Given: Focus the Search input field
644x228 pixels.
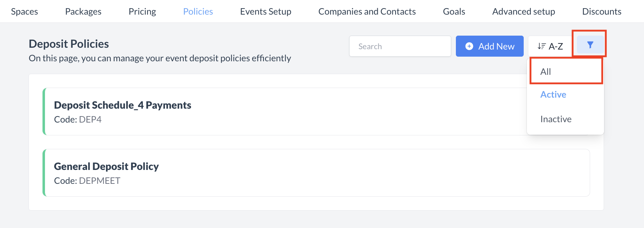Looking at the screenshot, I should click(400, 46).
